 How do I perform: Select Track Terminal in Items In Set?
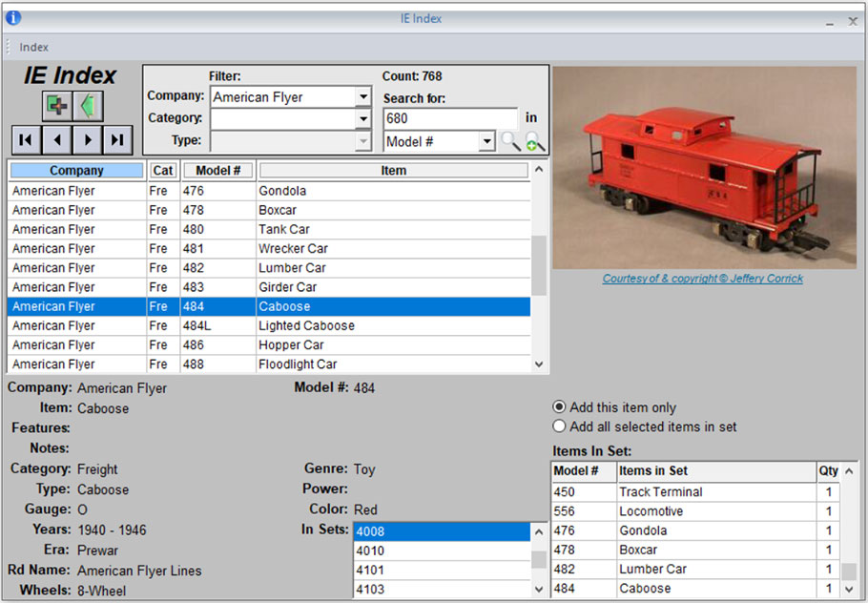click(x=696, y=492)
